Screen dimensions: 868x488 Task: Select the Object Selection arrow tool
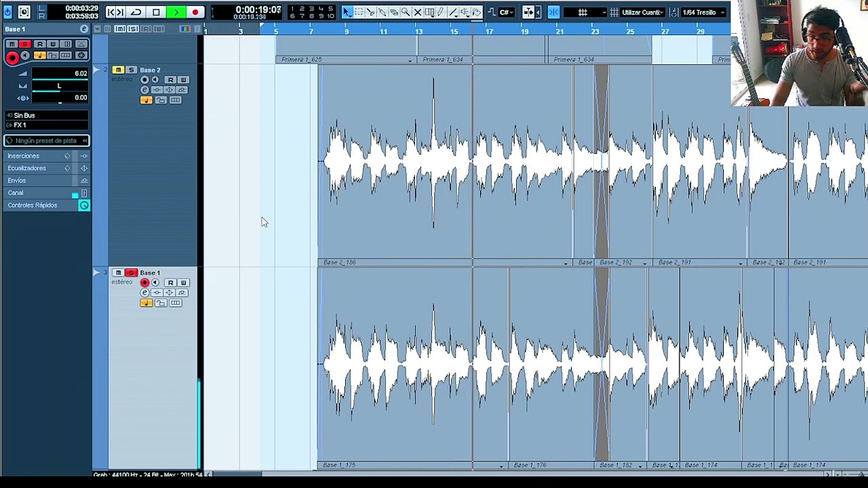coord(348,12)
